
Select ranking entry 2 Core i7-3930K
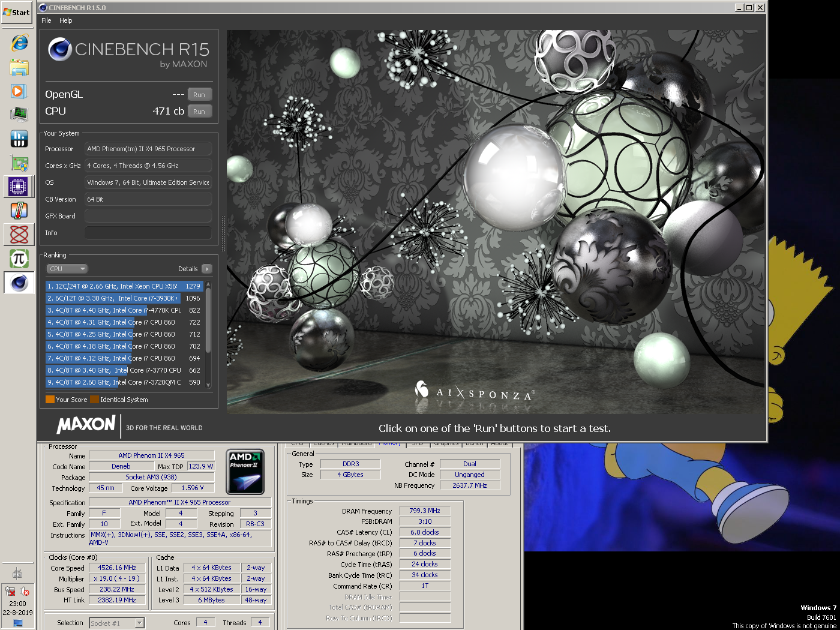125,298
